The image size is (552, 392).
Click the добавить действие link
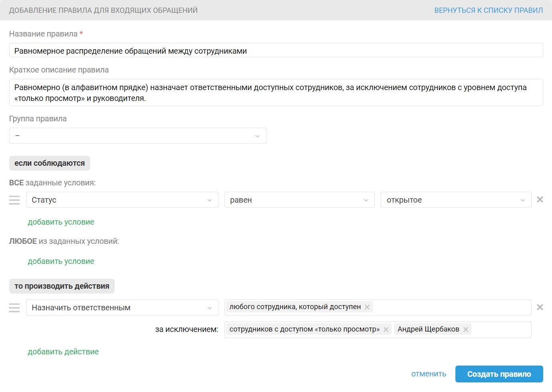click(63, 352)
